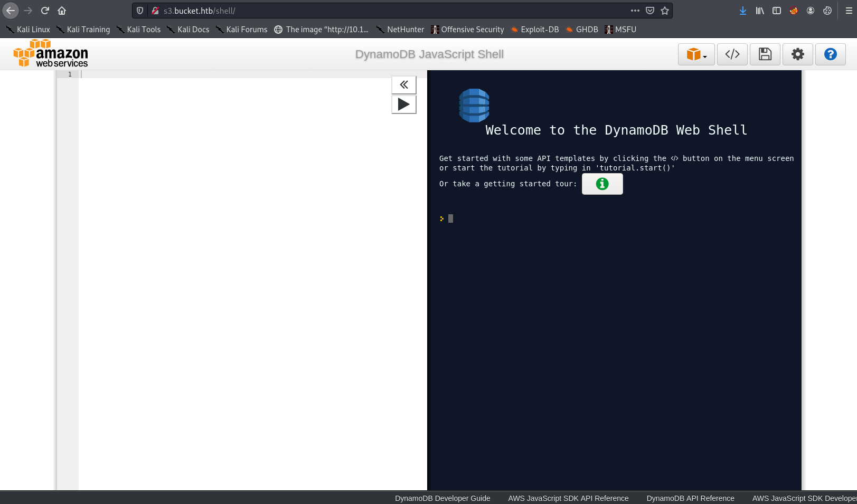
Task: Open the orange box dropdown menu
Action: tap(696, 54)
